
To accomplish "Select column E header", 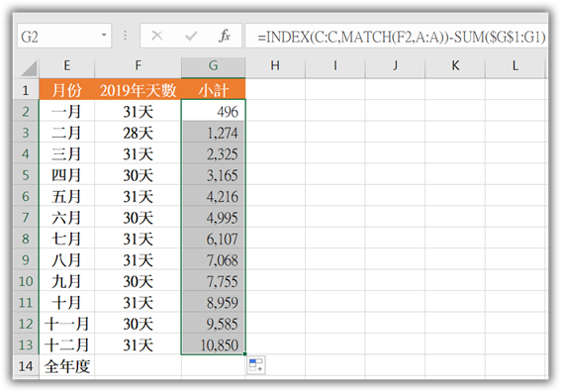I will click(x=66, y=66).
